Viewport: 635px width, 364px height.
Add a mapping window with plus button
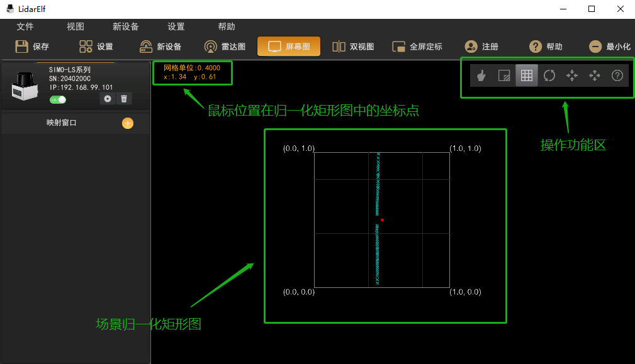tap(127, 123)
